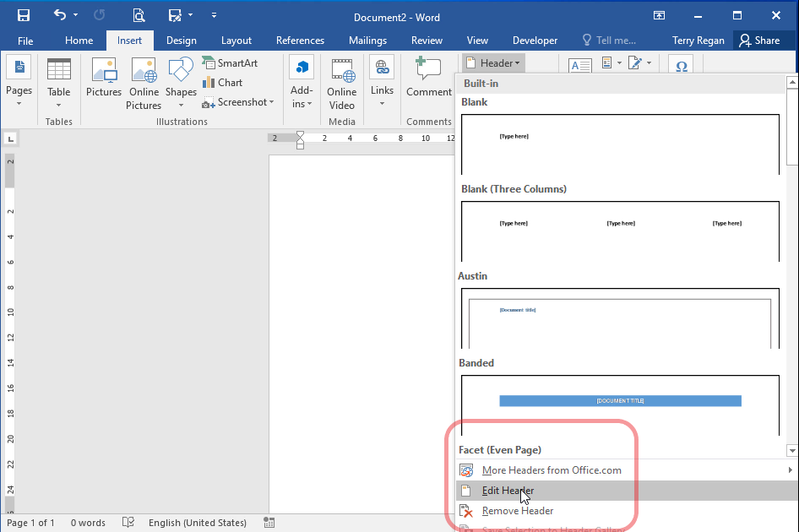The width and height of the screenshot is (799, 532).
Task: Switch to the Mailings tab
Action: coord(367,41)
